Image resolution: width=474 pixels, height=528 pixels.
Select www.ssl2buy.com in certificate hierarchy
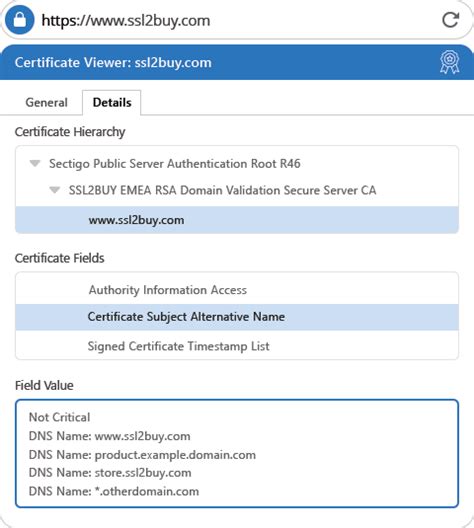pyautogui.click(x=237, y=220)
